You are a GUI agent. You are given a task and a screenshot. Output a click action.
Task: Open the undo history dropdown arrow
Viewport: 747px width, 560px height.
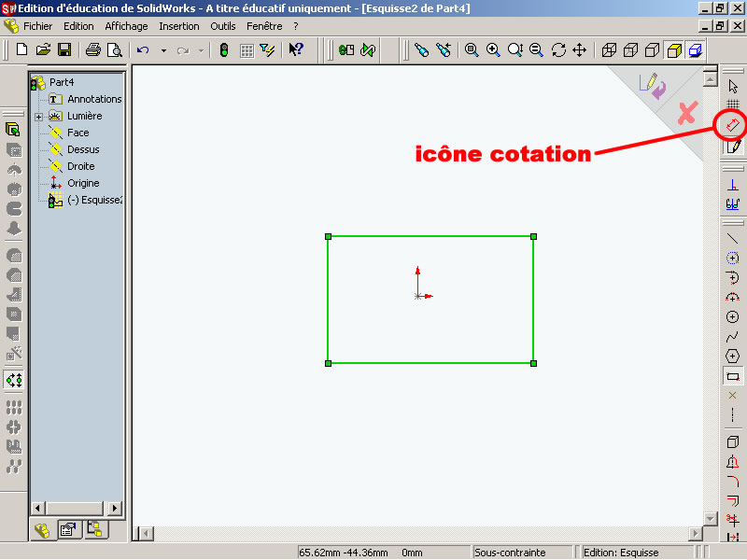pos(163,50)
